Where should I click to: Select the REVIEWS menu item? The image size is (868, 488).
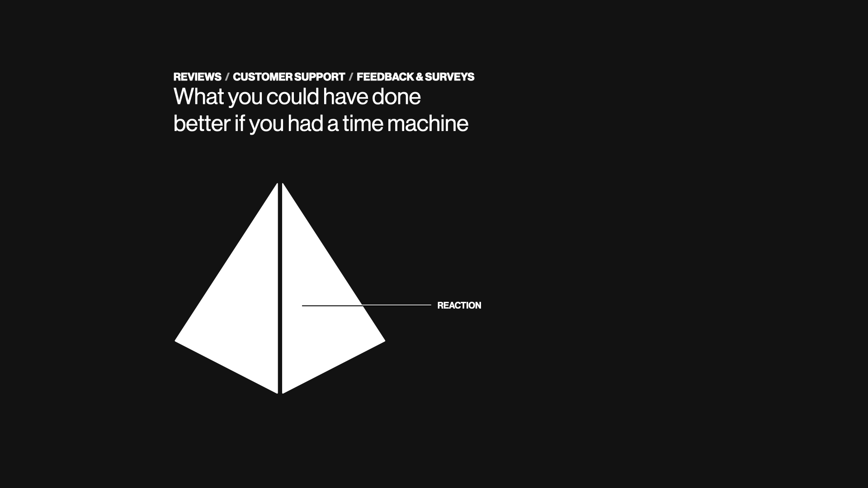point(197,77)
